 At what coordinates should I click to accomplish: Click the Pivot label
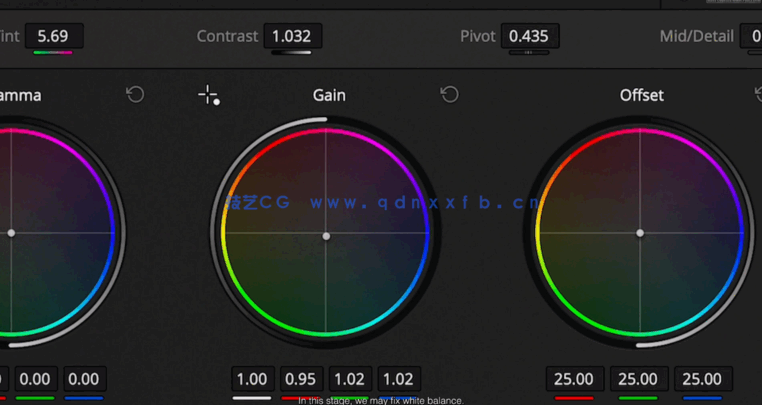(x=478, y=36)
